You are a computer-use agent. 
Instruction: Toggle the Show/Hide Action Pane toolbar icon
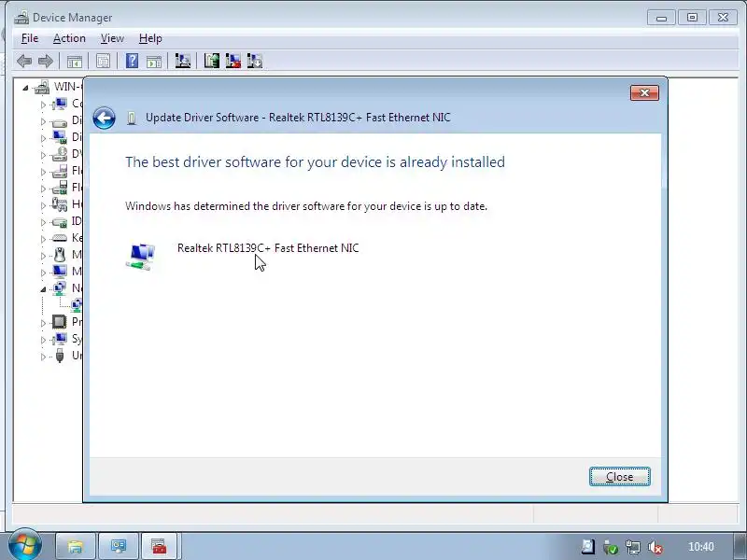click(x=154, y=61)
